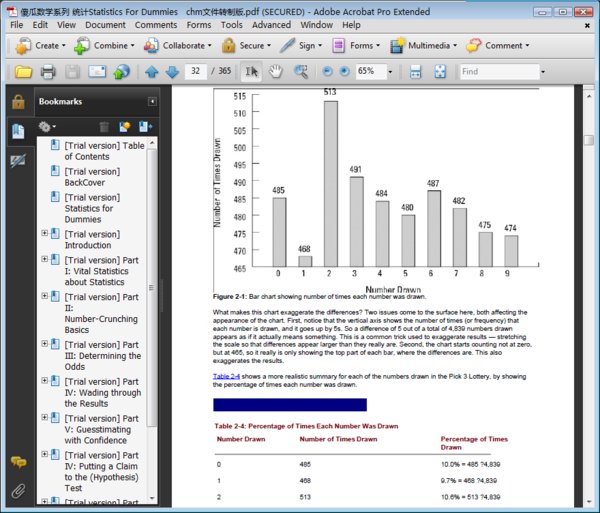This screenshot has height=513, width=600.
Task: Click the Upload to web icon
Action: coord(122,72)
